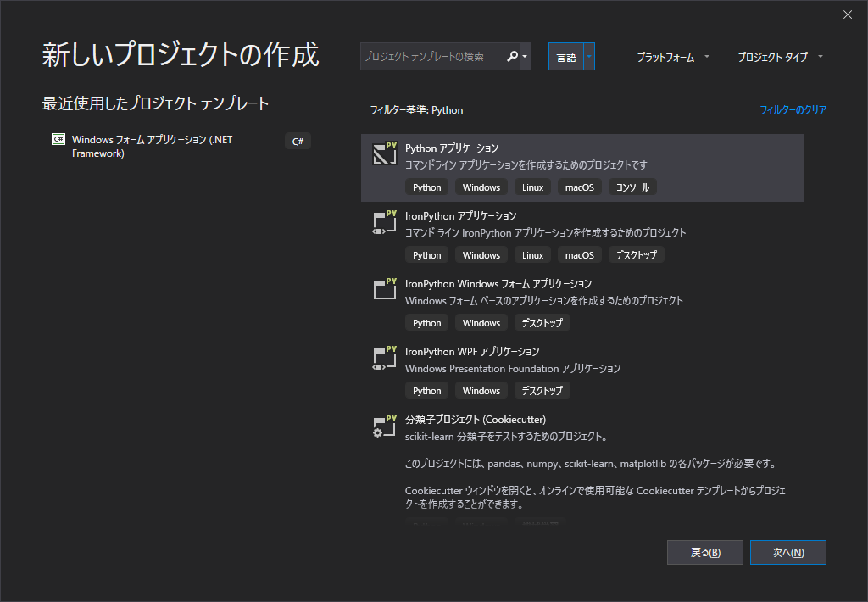Viewport: 868px width, 602px height.
Task: Select the IronPython Windows フォーム アプリケーション icon
Action: pos(385,289)
